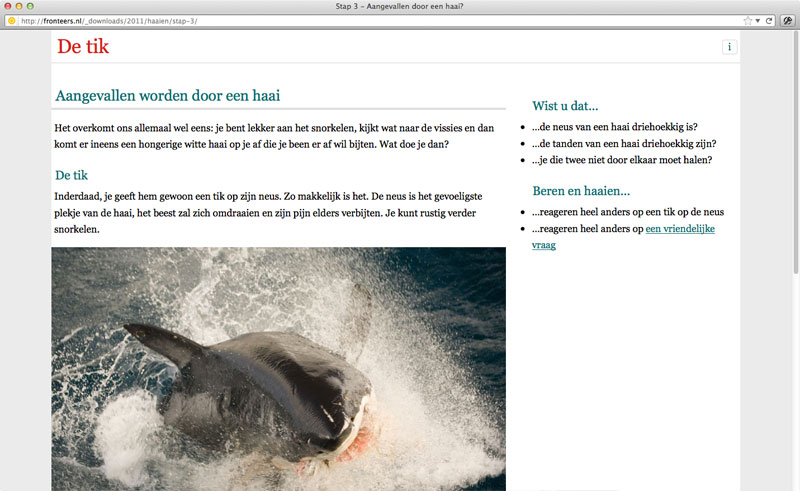
Task: Click the "Aangevallen worden door een haai" heading
Action: (x=168, y=96)
